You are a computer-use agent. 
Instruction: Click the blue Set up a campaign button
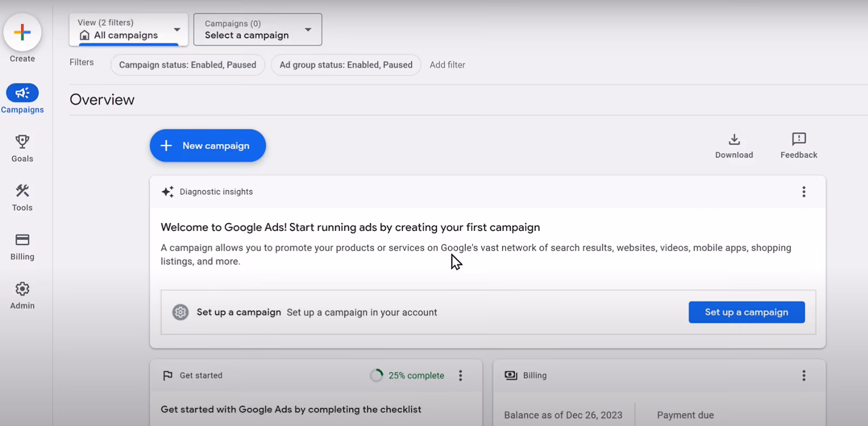pyautogui.click(x=746, y=312)
